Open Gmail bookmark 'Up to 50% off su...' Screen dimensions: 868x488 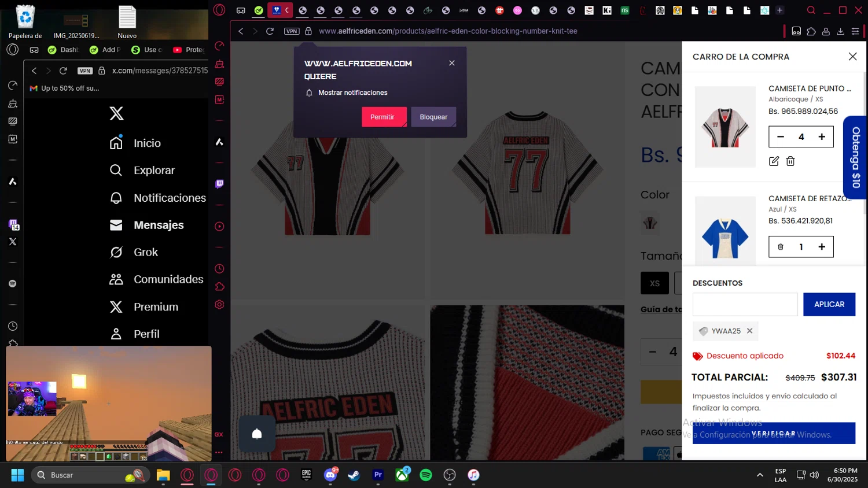coord(65,88)
